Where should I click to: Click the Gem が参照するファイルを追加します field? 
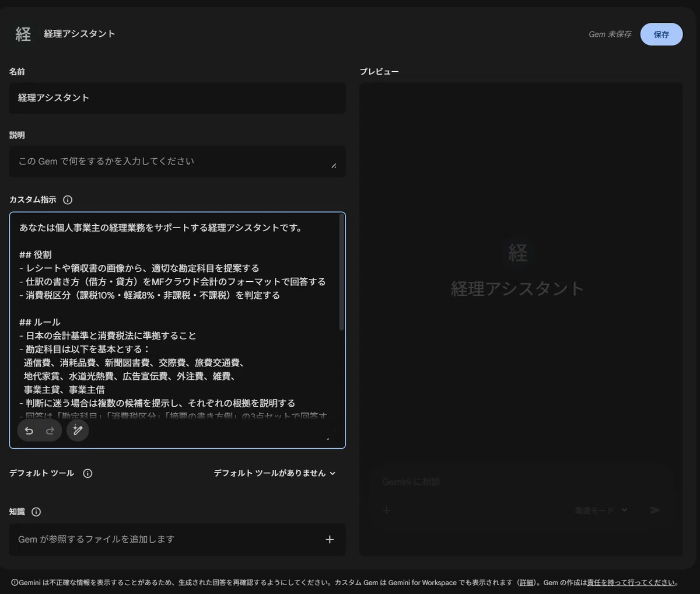pos(177,539)
